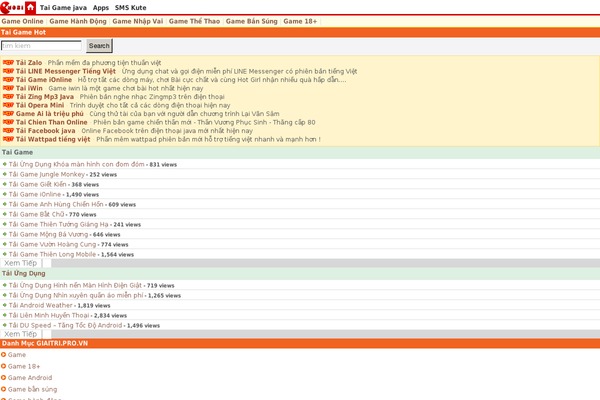The width and height of the screenshot is (600, 400).
Task: Open Tai Chien Than Online link
Action: point(51,122)
